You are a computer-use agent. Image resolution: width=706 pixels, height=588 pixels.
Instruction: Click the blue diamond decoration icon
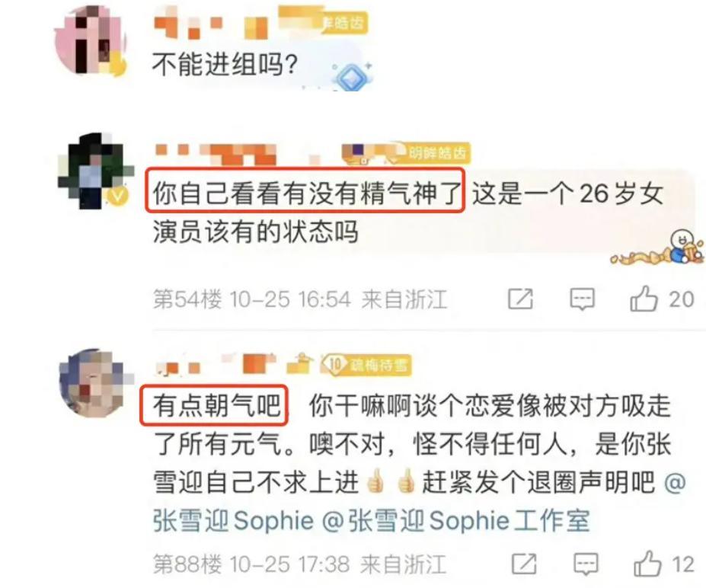(352, 76)
